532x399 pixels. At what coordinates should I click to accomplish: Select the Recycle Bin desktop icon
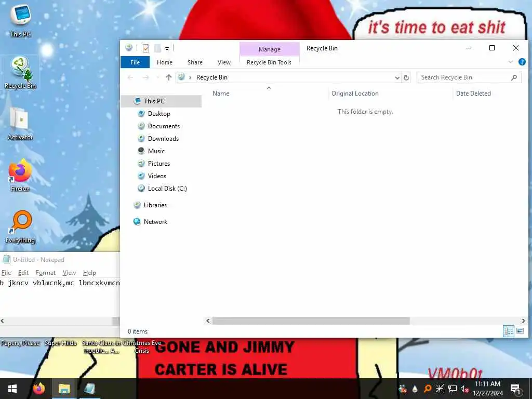pos(20,73)
